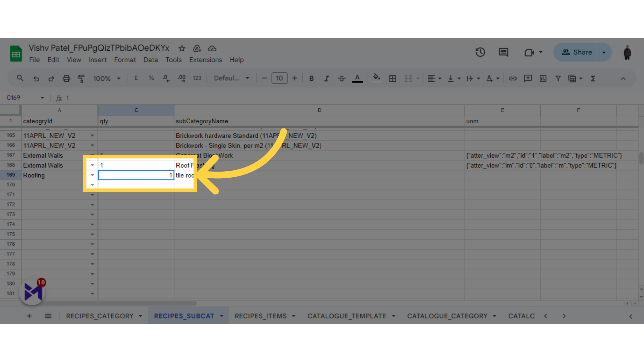Screen dimensions: 644x362
Task: Expand dropdown in cell A168
Action: click(x=93, y=165)
